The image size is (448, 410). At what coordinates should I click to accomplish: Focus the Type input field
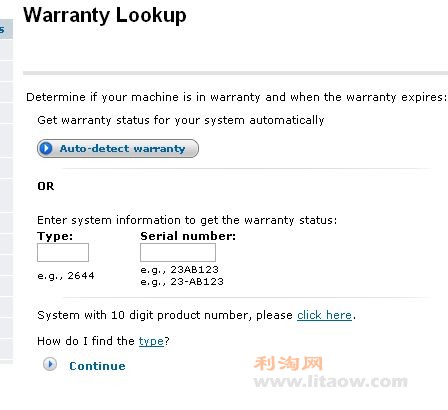click(x=63, y=252)
